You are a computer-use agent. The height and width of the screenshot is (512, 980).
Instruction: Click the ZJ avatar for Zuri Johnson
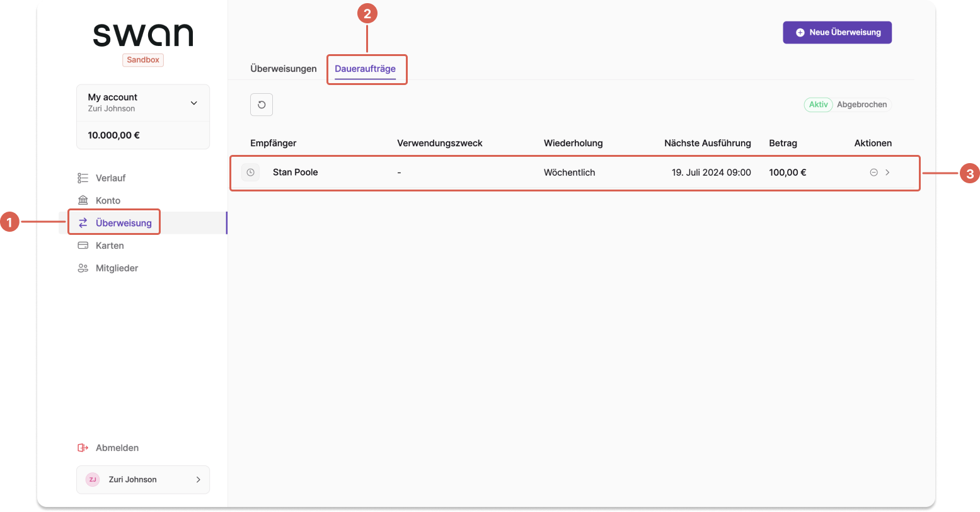(93, 480)
